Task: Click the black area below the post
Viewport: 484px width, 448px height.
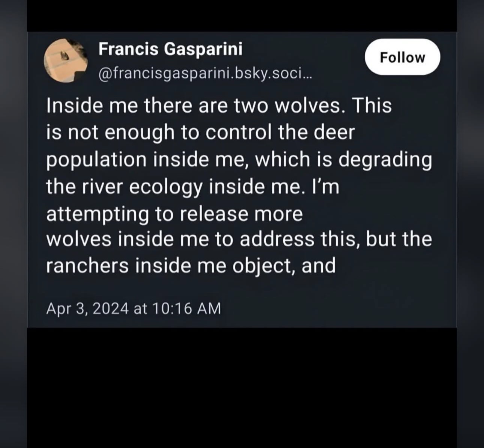Action: coord(242,387)
